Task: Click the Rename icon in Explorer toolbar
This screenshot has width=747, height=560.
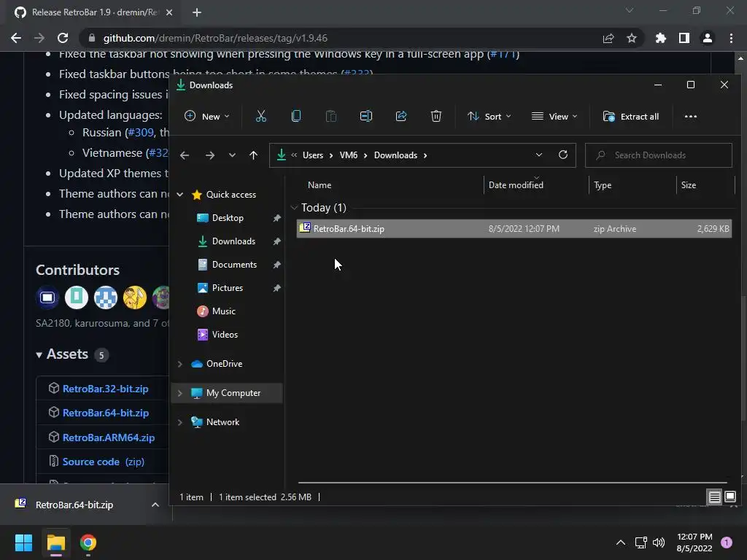Action: 366,116
